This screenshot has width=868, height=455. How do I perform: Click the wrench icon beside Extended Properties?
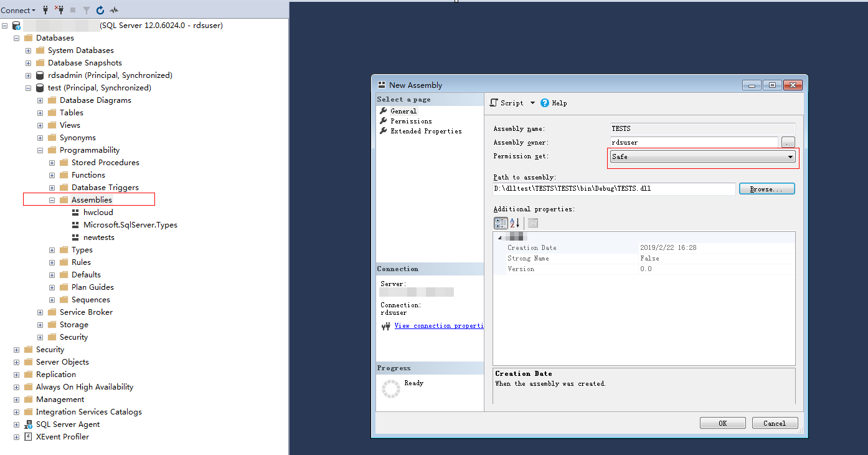click(384, 131)
